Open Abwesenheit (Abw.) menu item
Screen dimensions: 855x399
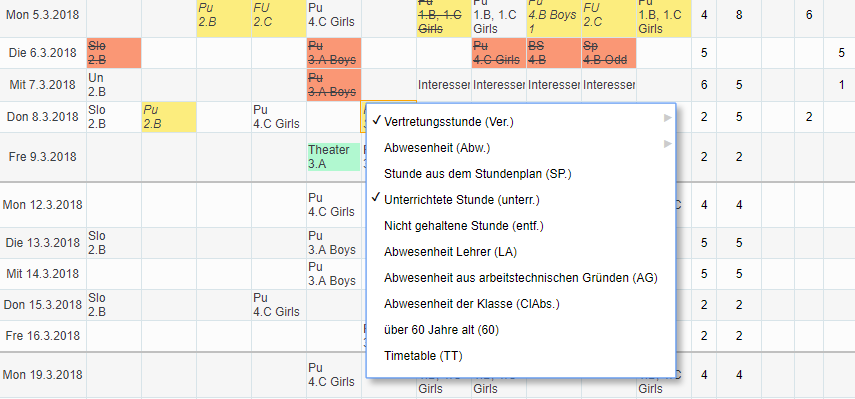(521, 148)
